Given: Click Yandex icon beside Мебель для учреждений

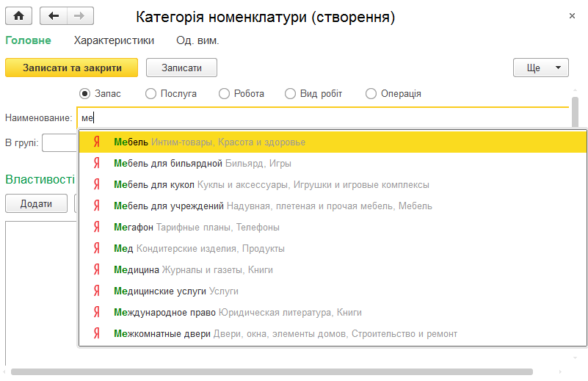Looking at the screenshot, I should tap(97, 206).
